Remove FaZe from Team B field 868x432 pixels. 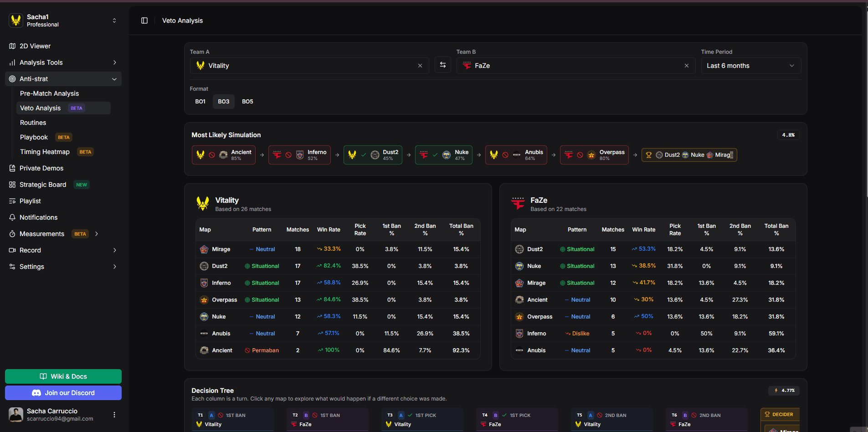point(686,66)
